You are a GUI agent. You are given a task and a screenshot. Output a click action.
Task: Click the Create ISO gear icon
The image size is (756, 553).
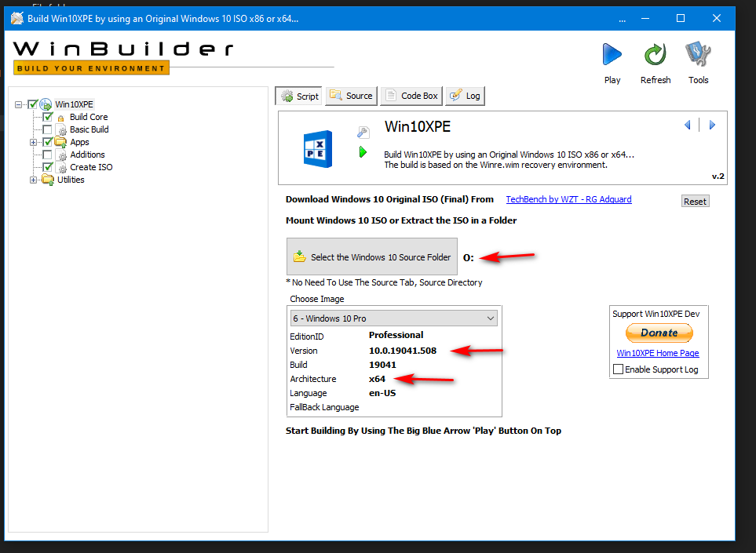pyautogui.click(x=61, y=167)
